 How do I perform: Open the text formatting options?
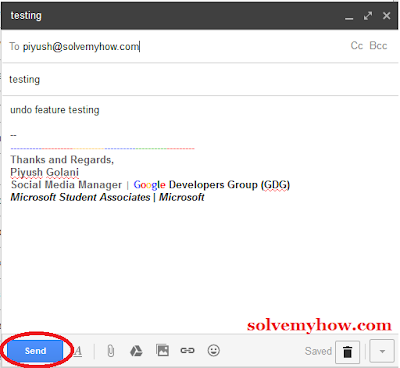click(x=78, y=351)
